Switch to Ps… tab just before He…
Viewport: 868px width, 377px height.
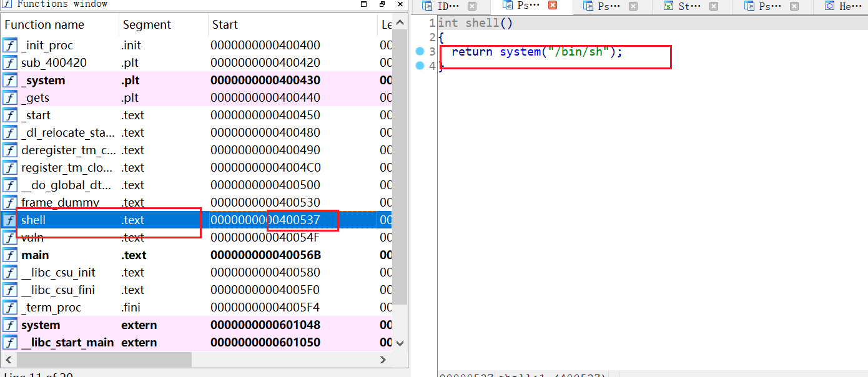pyautogui.click(x=773, y=6)
